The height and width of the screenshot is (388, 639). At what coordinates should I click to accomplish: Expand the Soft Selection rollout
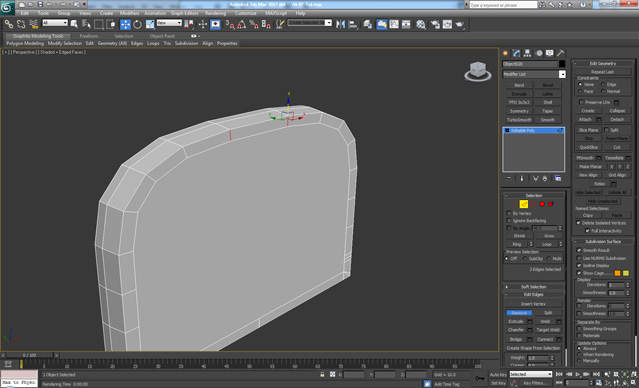[534, 287]
